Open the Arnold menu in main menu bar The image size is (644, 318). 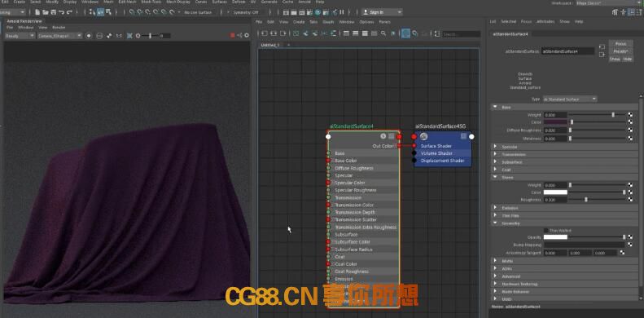pyautogui.click(x=304, y=2)
